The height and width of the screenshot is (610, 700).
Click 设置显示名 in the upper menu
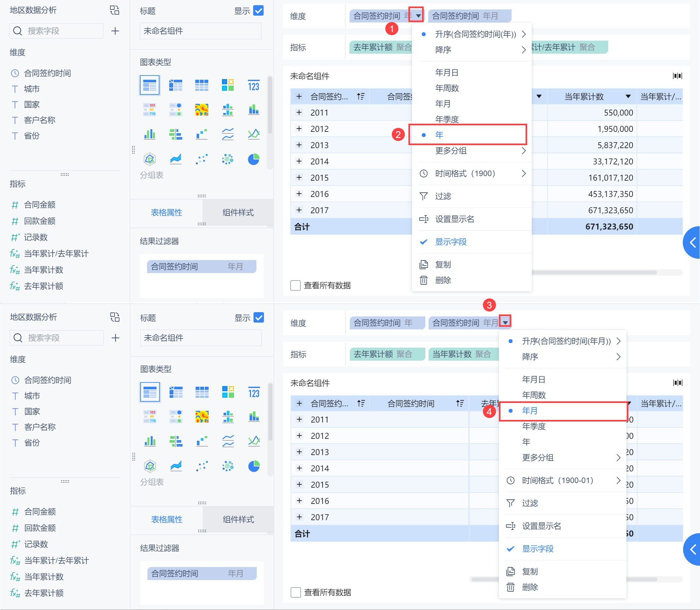(454, 219)
